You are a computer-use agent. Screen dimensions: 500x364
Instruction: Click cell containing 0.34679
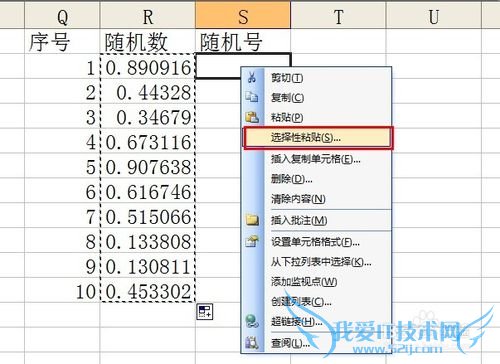click(x=147, y=116)
